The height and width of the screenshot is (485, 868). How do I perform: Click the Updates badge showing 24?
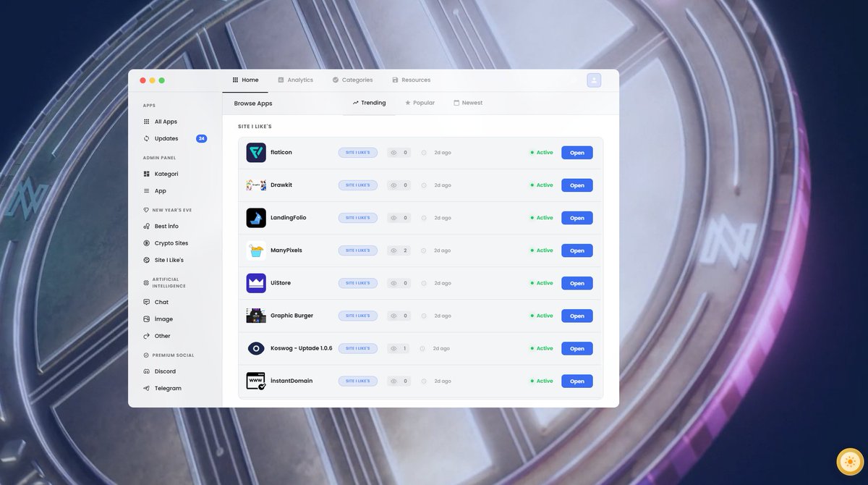(203, 138)
